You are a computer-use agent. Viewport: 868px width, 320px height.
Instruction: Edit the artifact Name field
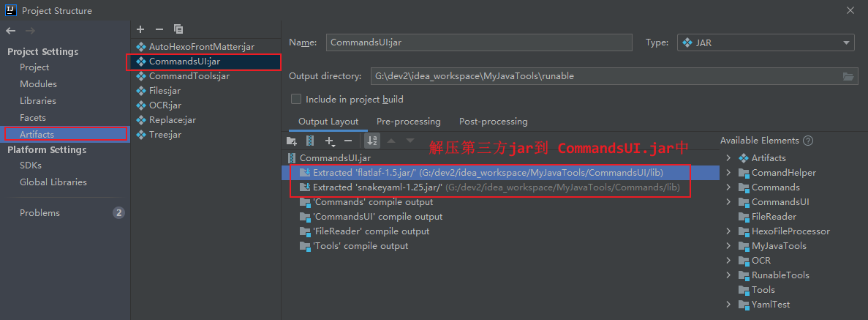pyautogui.click(x=479, y=42)
